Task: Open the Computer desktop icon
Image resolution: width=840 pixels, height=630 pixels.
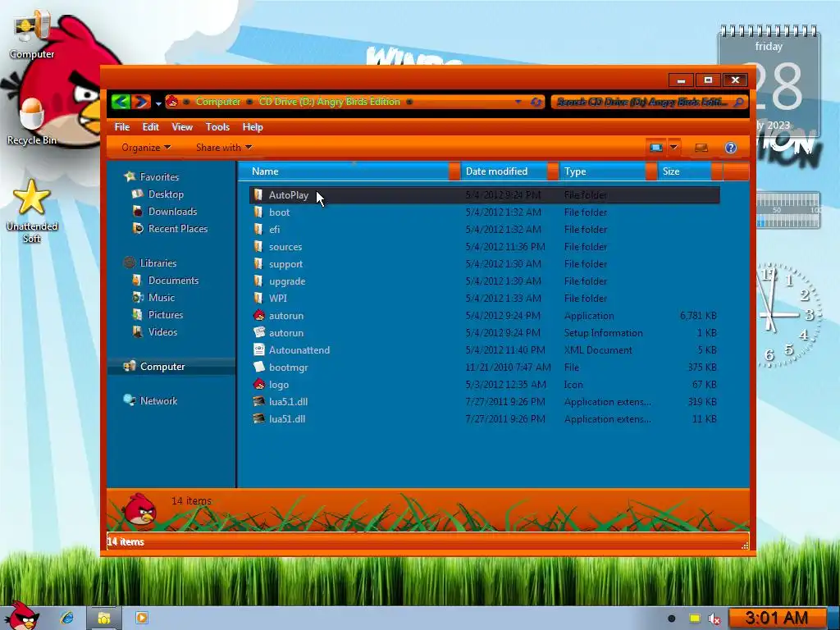Action: (x=32, y=34)
